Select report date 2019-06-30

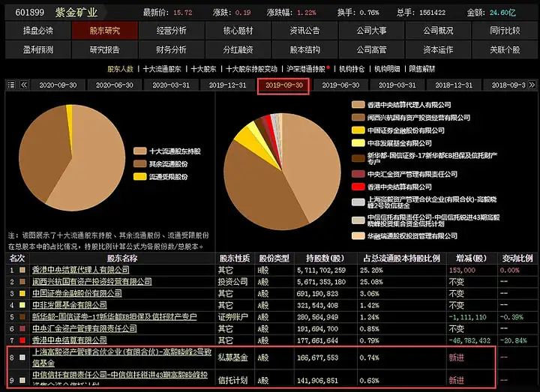(340, 85)
